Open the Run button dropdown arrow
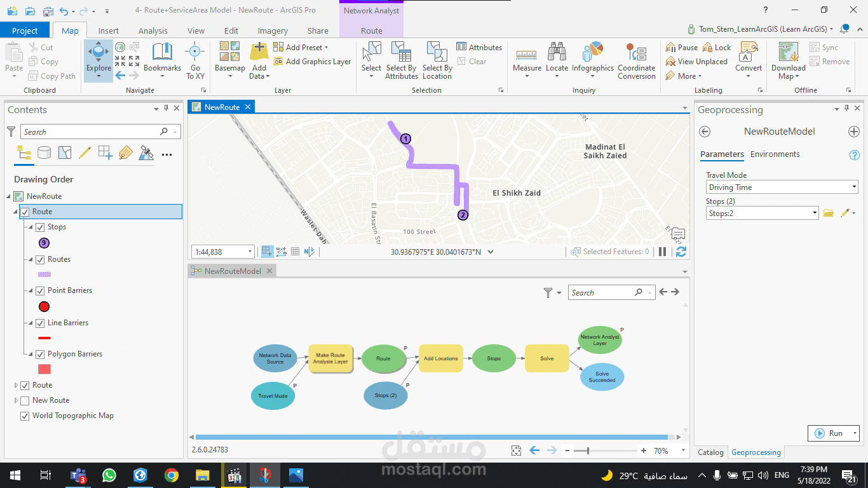Image resolution: width=868 pixels, height=488 pixels. (855, 433)
